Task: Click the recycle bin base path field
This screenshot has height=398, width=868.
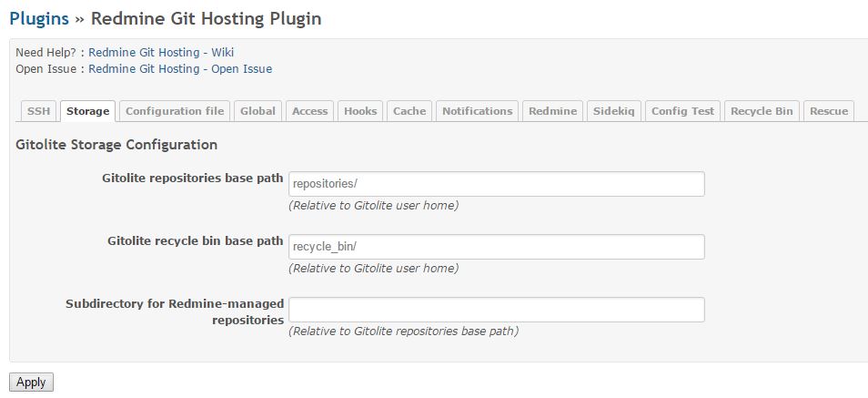Action: [x=497, y=247]
